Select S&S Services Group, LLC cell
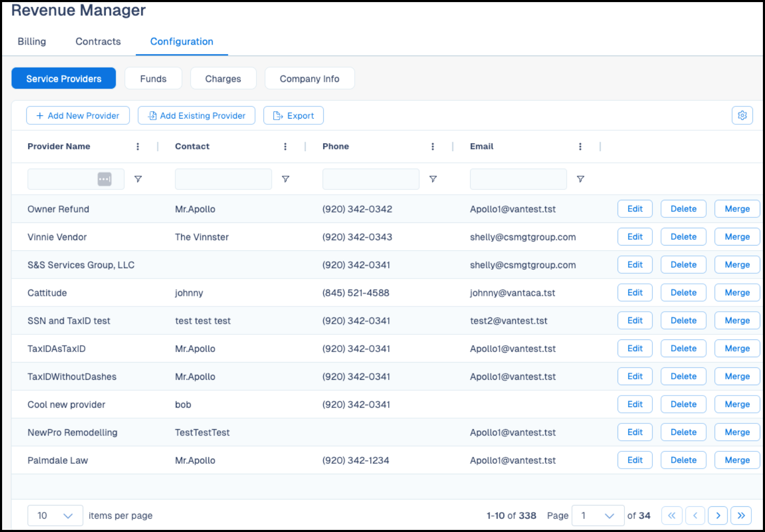Screen dimensions: 765x532 pos(81,265)
